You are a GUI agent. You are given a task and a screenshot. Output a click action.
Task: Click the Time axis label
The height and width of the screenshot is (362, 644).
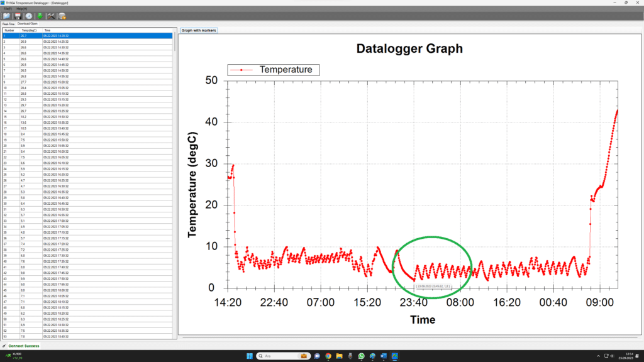pos(423,320)
